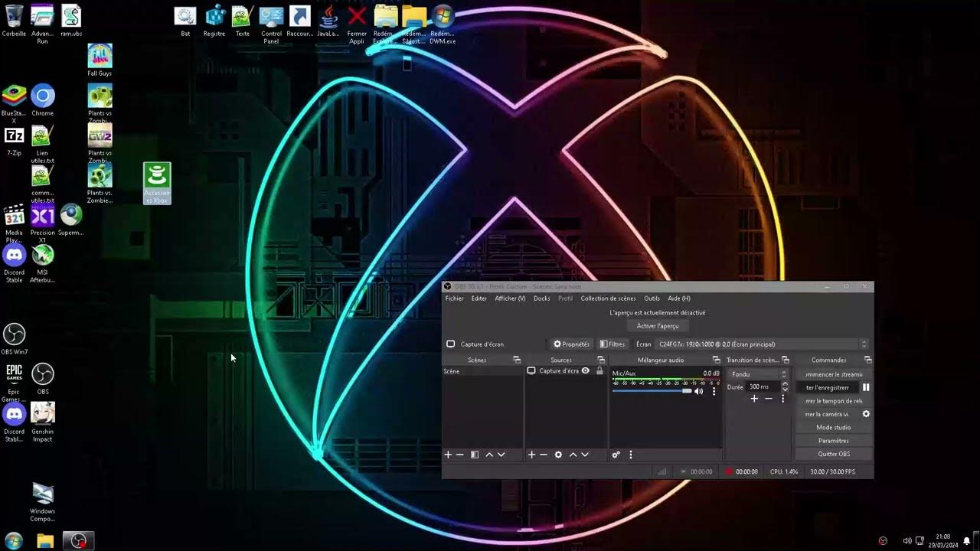The width and height of the screenshot is (980, 551).
Task: Open virtual camera settings gear icon
Action: coord(866,414)
